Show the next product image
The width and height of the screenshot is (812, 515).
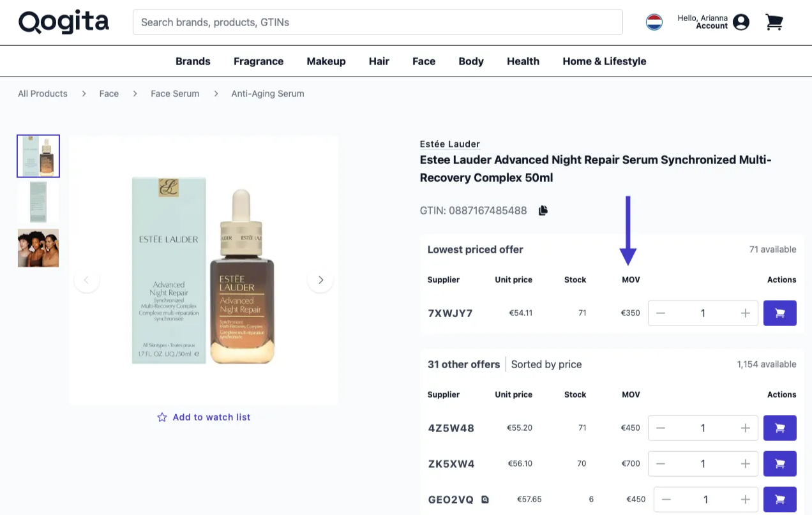click(320, 280)
